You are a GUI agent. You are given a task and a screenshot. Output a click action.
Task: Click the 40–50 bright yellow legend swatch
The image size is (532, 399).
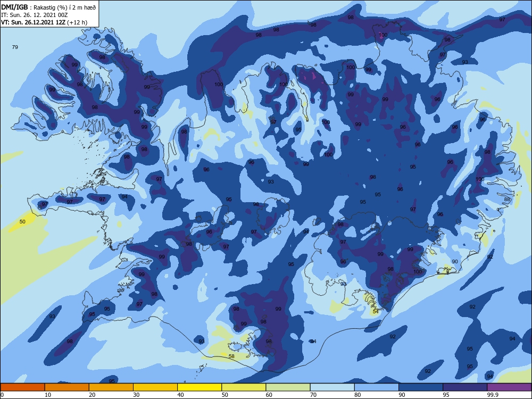199,387
